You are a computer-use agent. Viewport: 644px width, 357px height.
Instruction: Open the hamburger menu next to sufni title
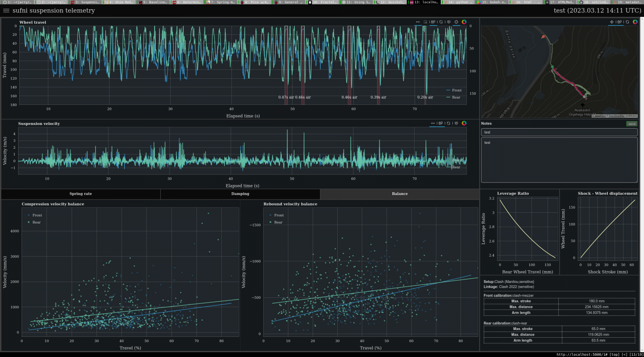click(x=6, y=10)
